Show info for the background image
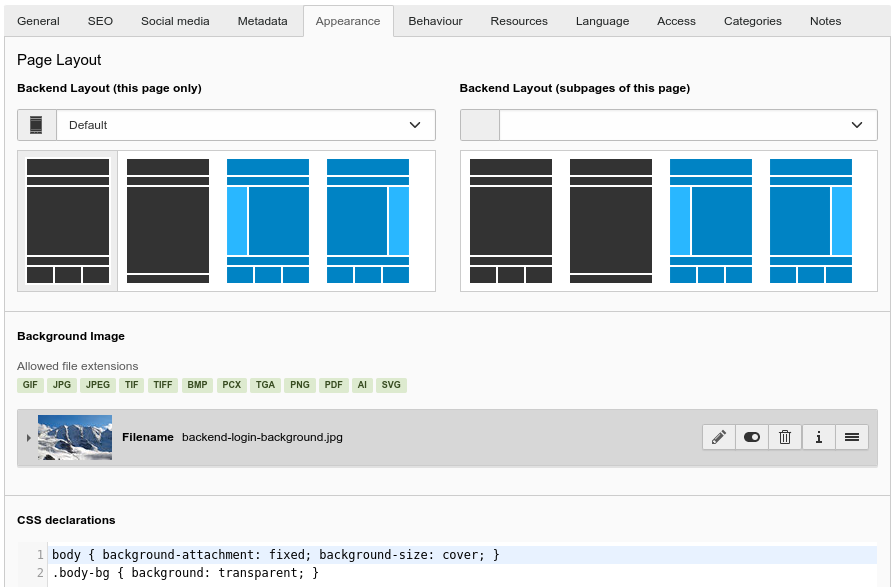 (x=819, y=437)
